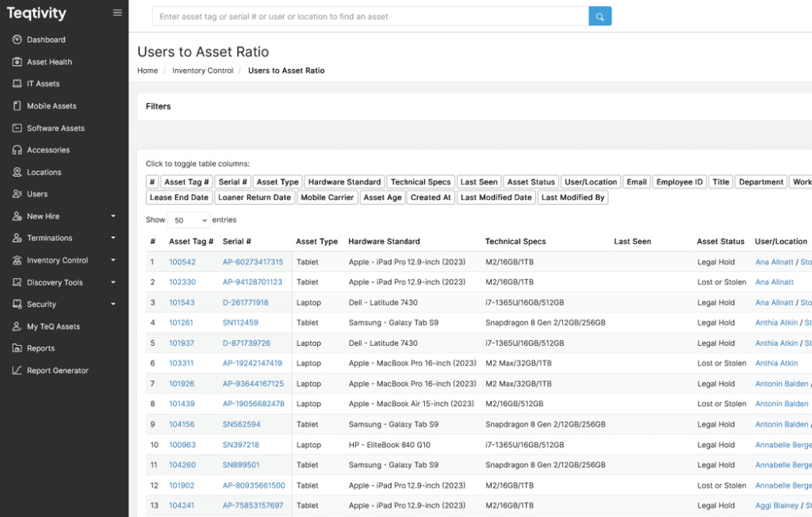This screenshot has height=517, width=812.
Task: Open the Show entries dropdown
Action: click(x=188, y=220)
